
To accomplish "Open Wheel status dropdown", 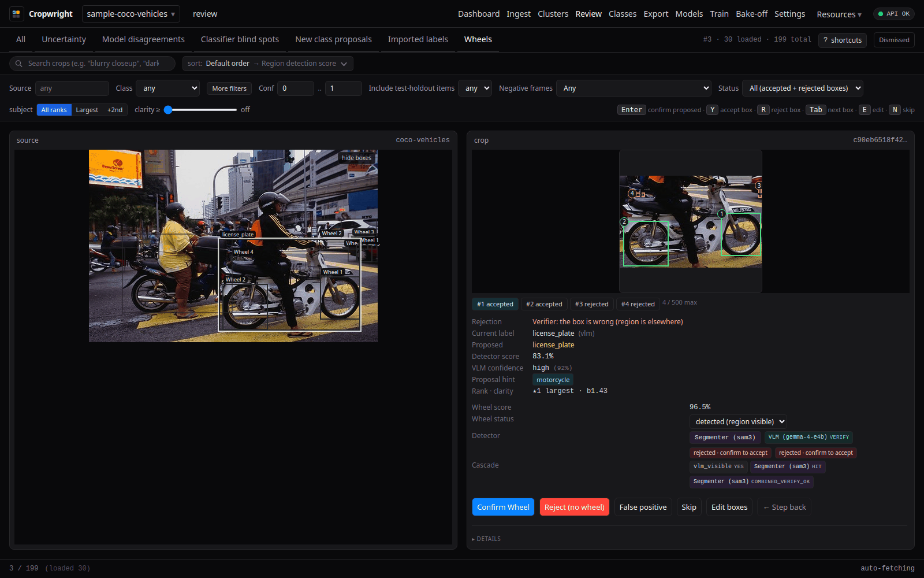I will [738, 422].
